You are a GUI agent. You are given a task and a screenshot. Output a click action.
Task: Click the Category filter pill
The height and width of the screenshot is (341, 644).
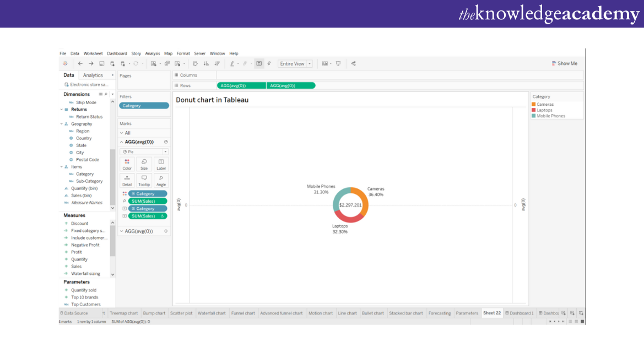144,106
